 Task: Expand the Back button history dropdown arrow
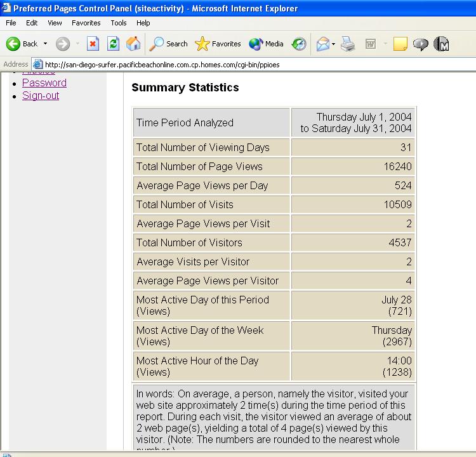coord(45,44)
